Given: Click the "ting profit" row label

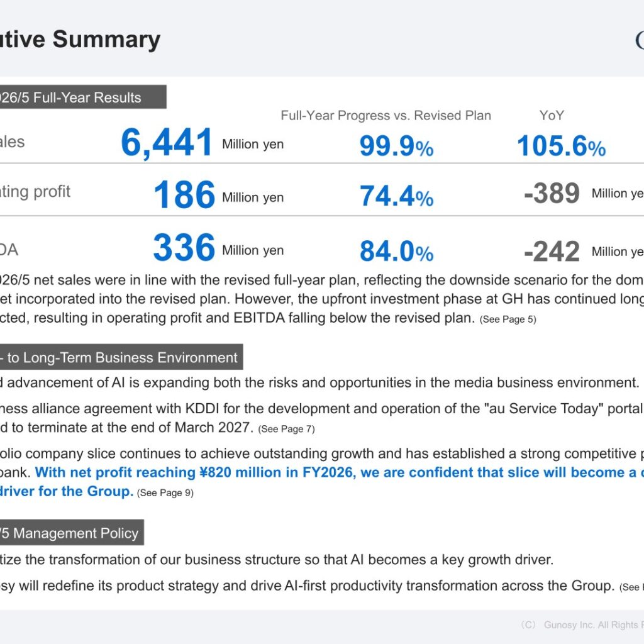Looking at the screenshot, I should coord(35,192).
